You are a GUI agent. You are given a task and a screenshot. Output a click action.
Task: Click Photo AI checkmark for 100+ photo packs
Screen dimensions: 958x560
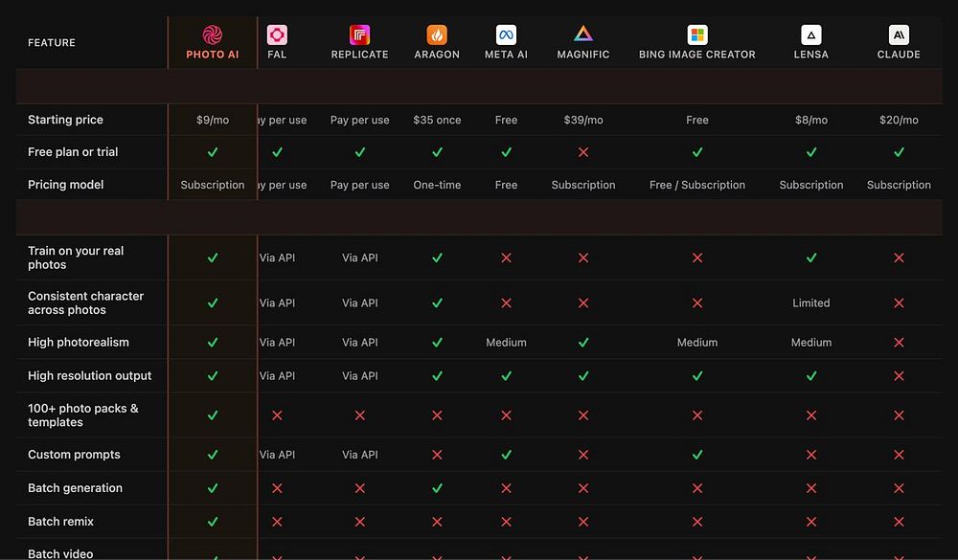[213, 415]
